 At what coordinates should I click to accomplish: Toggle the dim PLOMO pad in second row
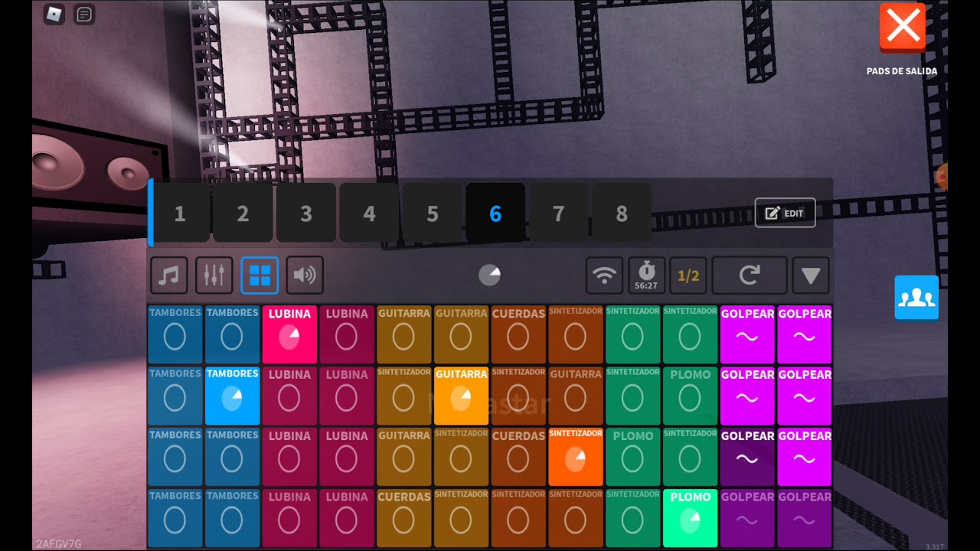point(691,396)
